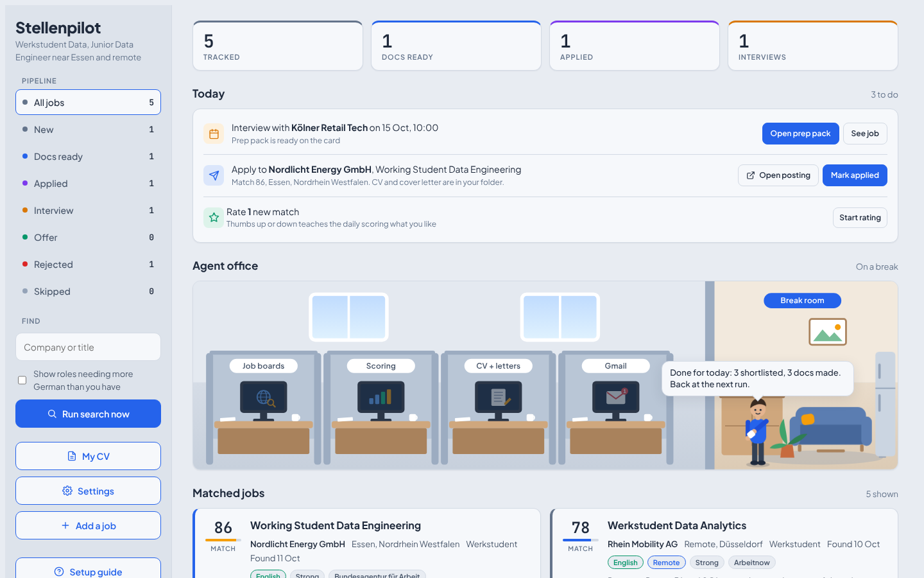Click the star icon beside Rate 1 new match
The width and height of the screenshot is (924, 578).
click(214, 218)
